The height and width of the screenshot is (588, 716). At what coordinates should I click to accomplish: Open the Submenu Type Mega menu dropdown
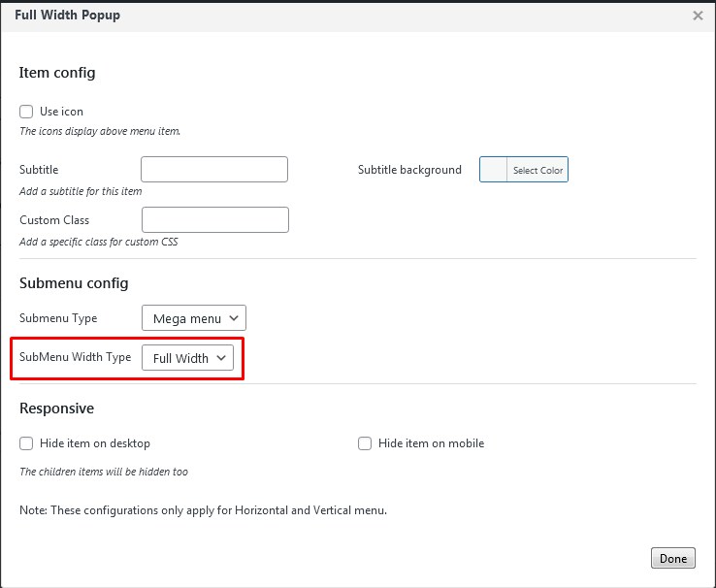click(x=193, y=318)
